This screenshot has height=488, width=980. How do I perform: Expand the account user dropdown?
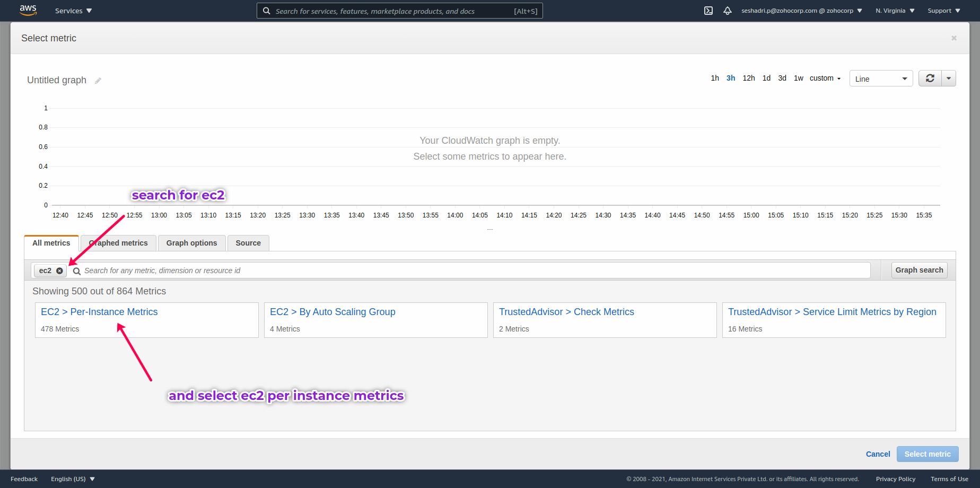(802, 11)
